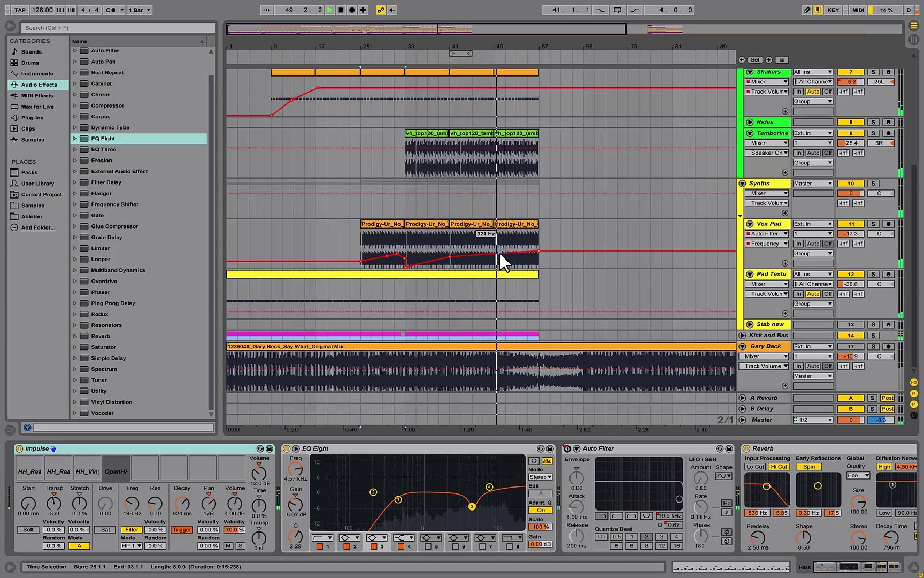Stop playback with the Stop button
This screenshot has height=578, width=924.
pyautogui.click(x=341, y=10)
